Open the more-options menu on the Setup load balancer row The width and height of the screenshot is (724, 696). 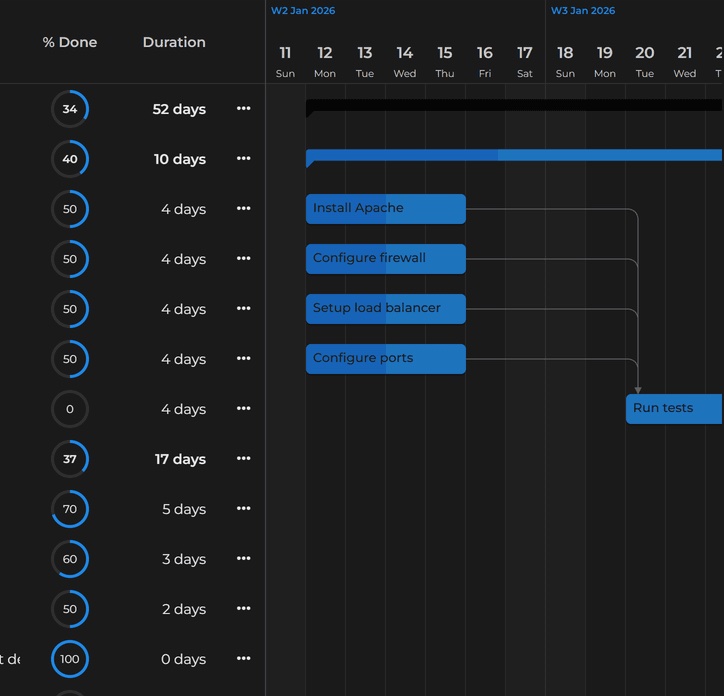point(243,308)
